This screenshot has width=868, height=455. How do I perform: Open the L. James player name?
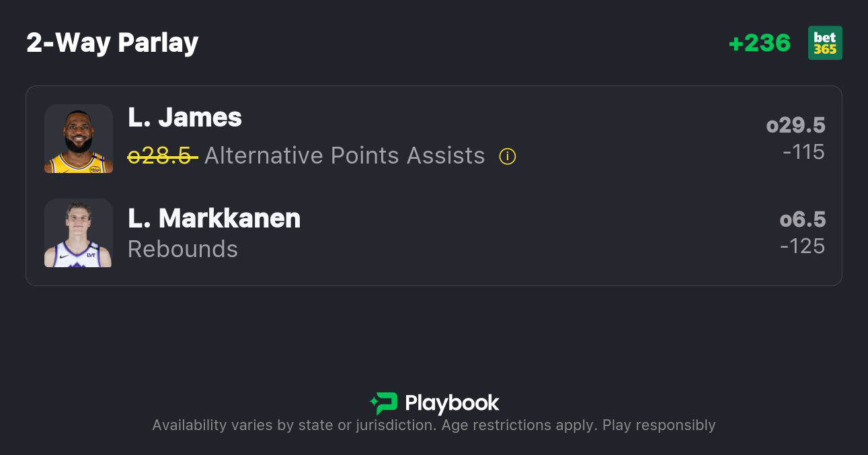pyautogui.click(x=185, y=118)
